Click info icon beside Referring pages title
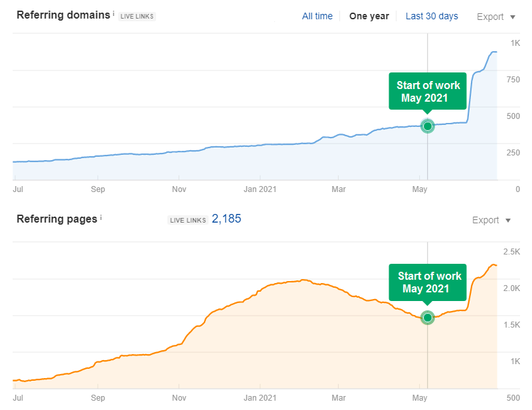 tap(102, 217)
